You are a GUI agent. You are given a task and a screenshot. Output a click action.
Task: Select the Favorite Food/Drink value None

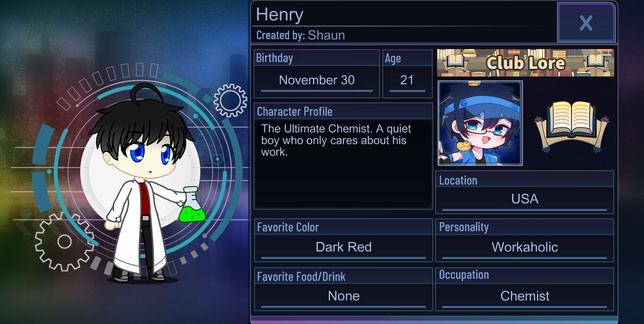pyautogui.click(x=343, y=296)
